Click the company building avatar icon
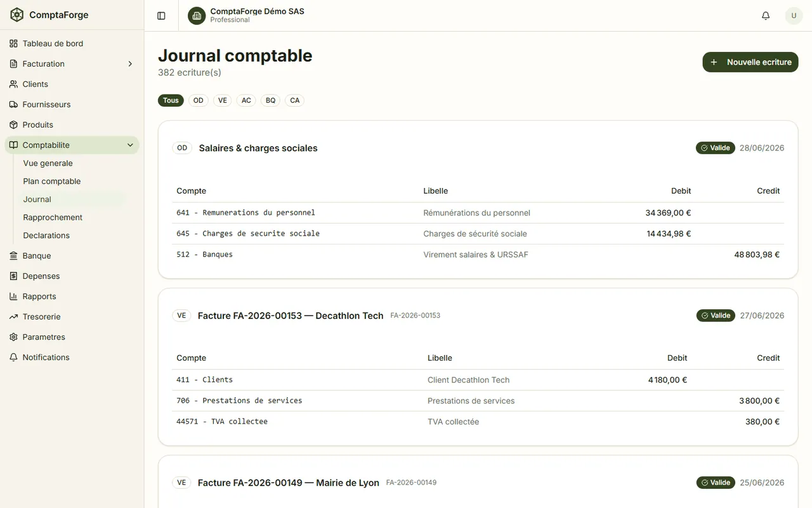The image size is (812, 508). pos(197,16)
